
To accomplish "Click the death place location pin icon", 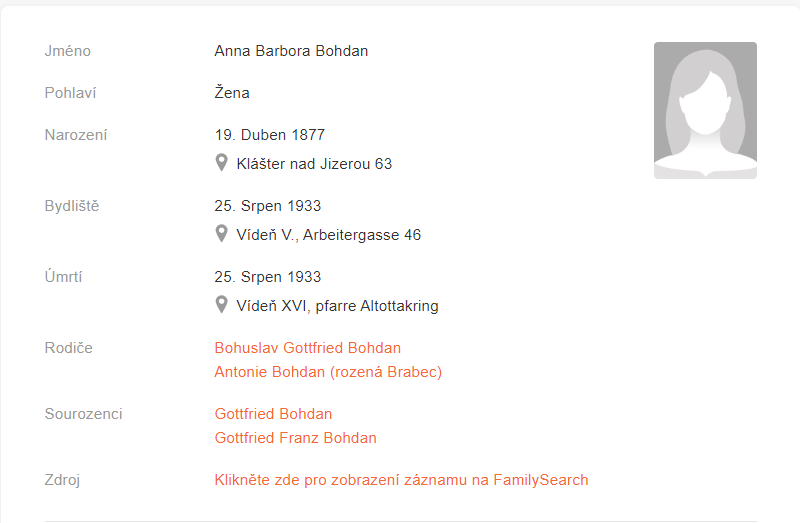I will coord(221,305).
